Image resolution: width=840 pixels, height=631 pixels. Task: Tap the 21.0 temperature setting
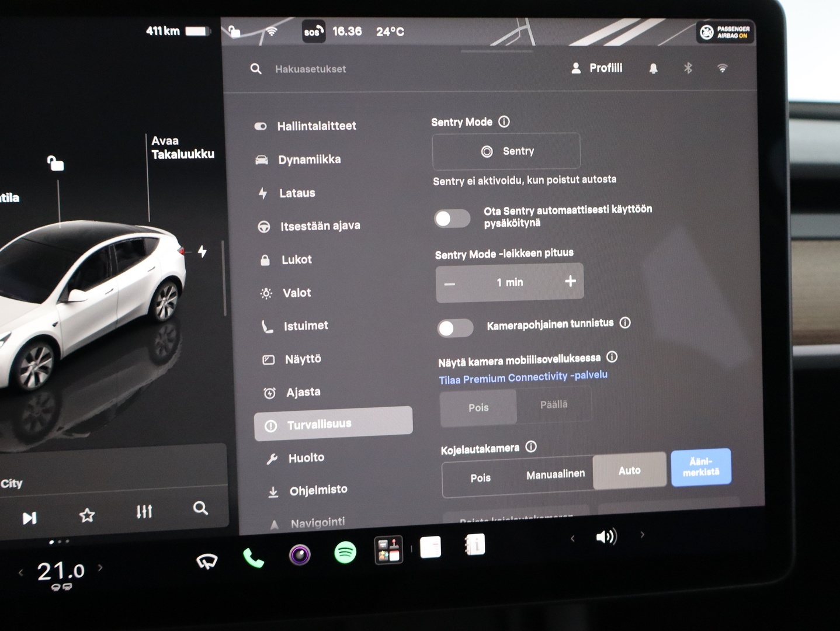pos(61,571)
